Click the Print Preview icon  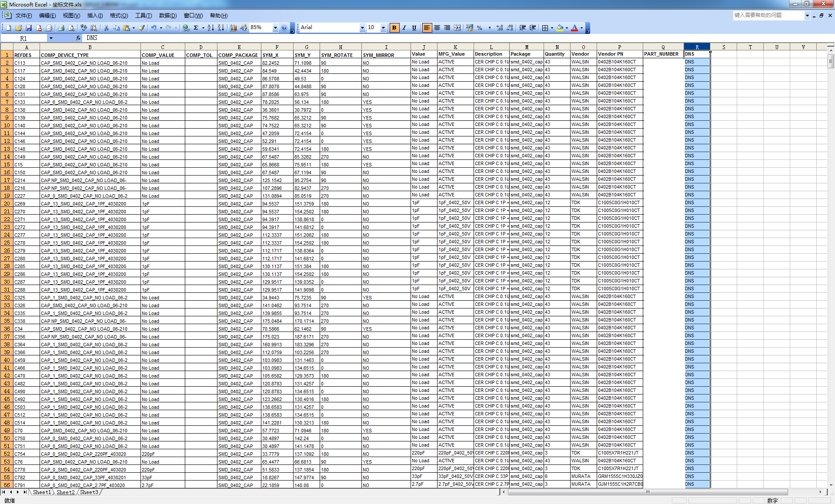tap(71, 28)
